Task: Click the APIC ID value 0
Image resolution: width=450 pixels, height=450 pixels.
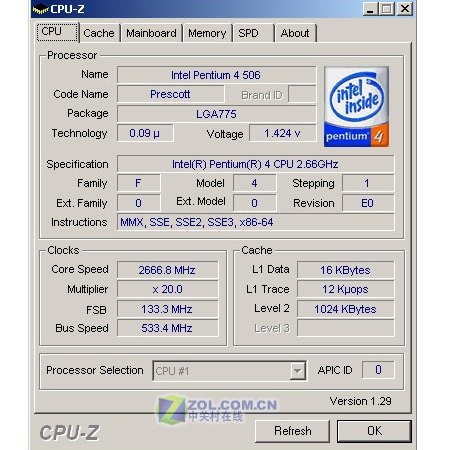Action: pyautogui.click(x=378, y=370)
